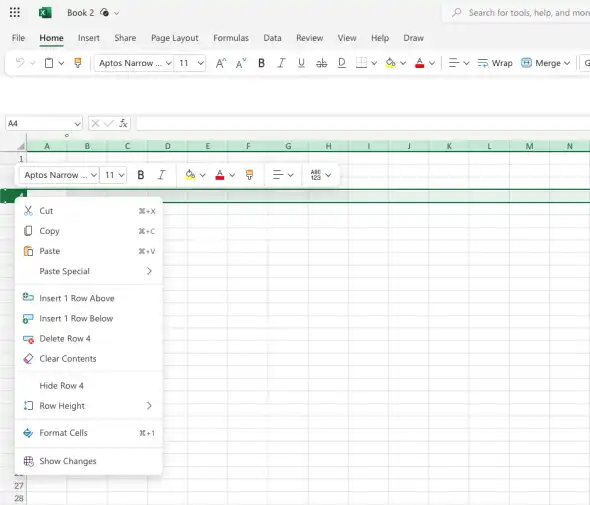Click the Excel logo icon
Image resolution: width=590 pixels, height=505 pixels.
pos(45,13)
